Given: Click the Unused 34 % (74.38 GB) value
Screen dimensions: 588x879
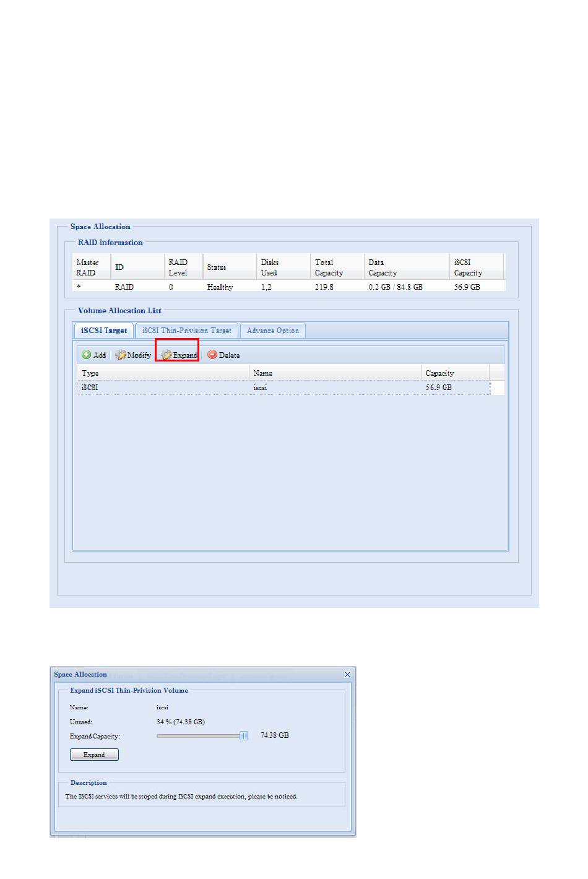Looking at the screenshot, I should (181, 722).
